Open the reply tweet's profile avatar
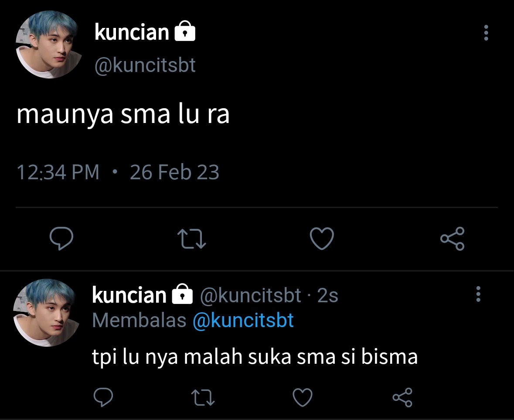This screenshot has width=514, height=420. click(x=46, y=313)
